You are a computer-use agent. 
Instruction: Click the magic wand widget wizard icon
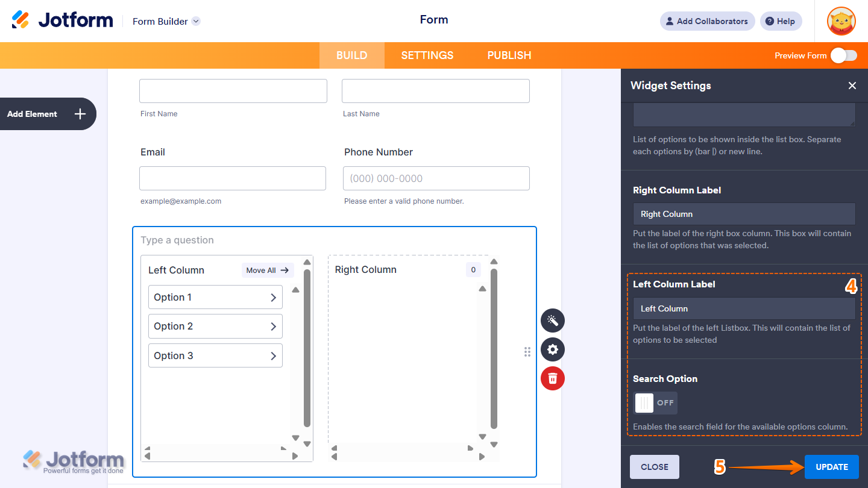(552, 320)
